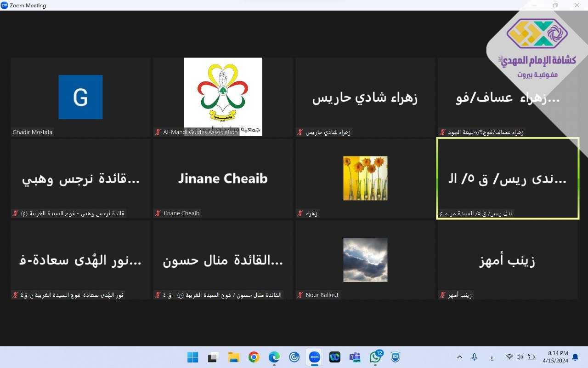Select the Al-Mahdi Guides Association participant tile
The image size is (588, 368).
coord(223,97)
